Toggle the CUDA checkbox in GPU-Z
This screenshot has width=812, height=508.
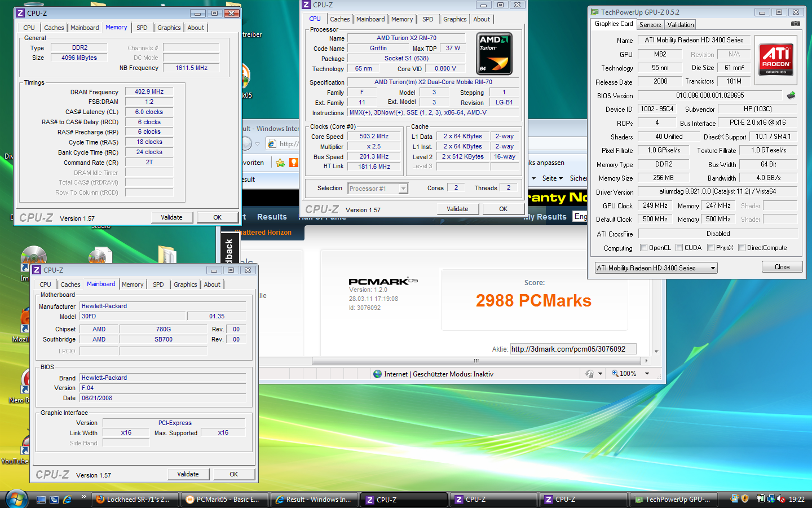point(679,248)
